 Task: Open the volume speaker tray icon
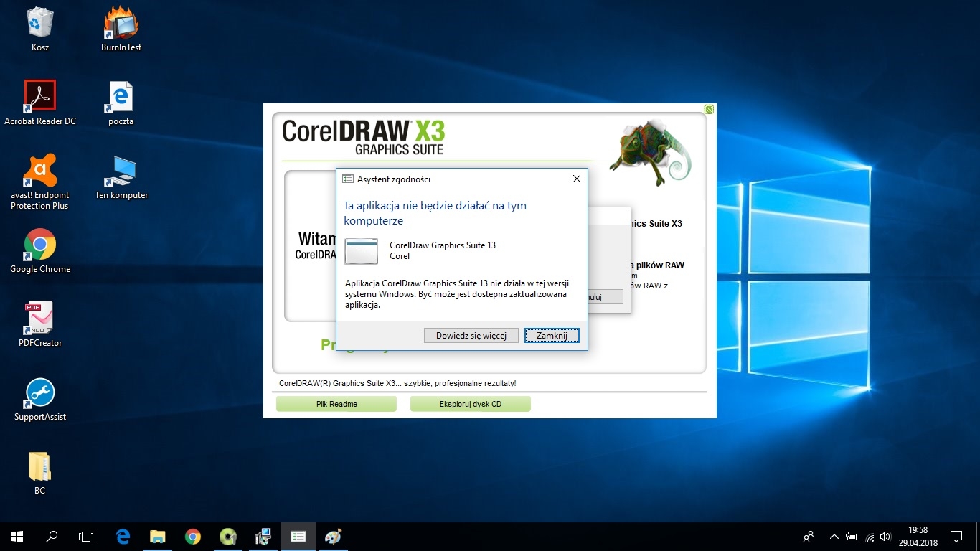(x=886, y=536)
